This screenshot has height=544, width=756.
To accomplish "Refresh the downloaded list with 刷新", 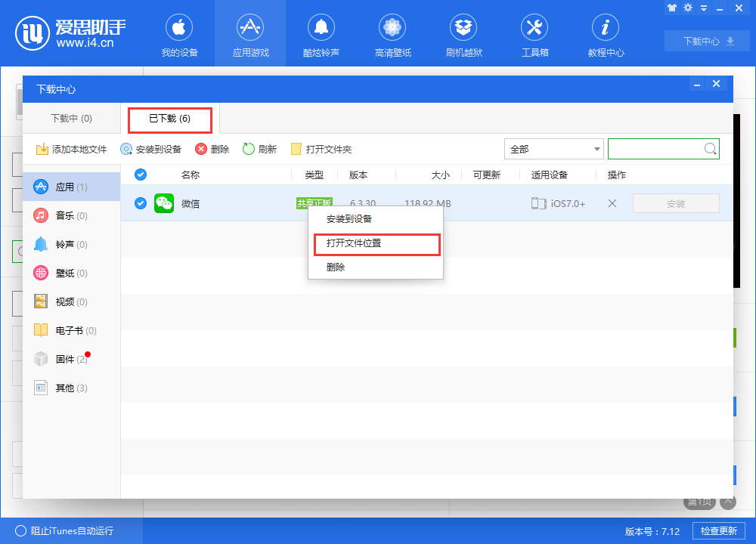I will pos(260,149).
